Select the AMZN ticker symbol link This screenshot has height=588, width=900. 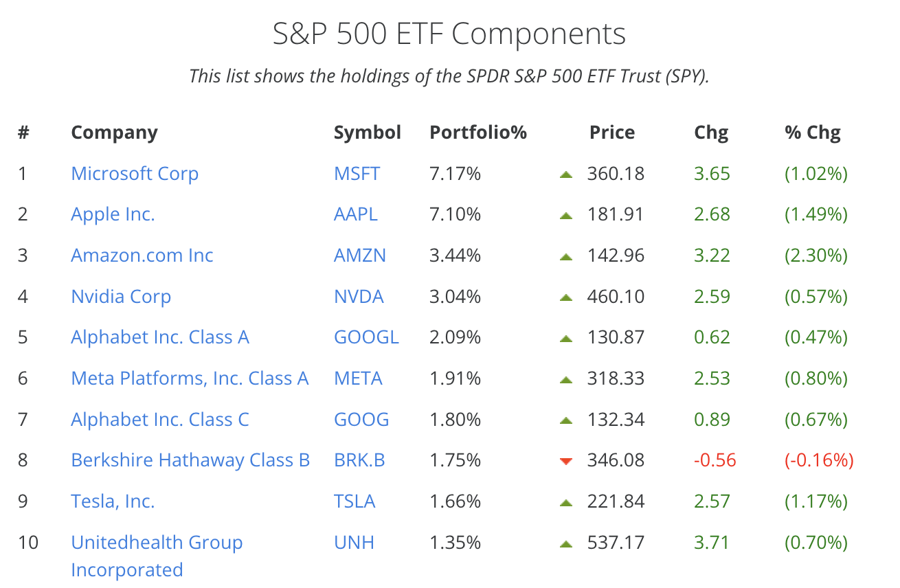pos(360,256)
